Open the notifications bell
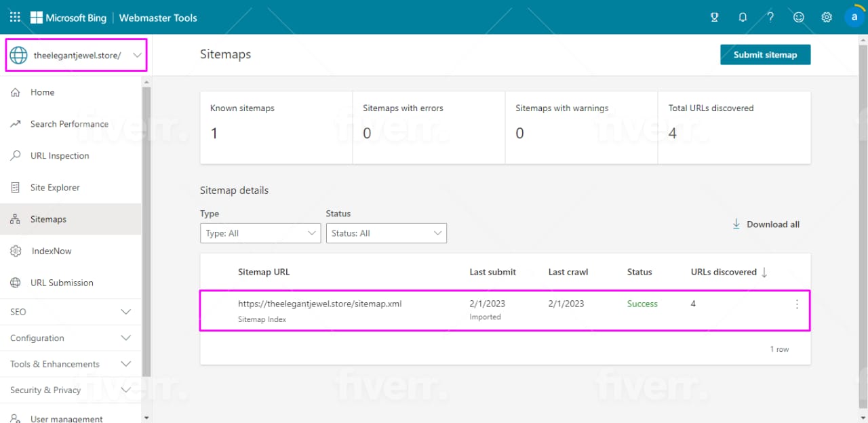Screen dimensions: 868x423 coord(743,18)
